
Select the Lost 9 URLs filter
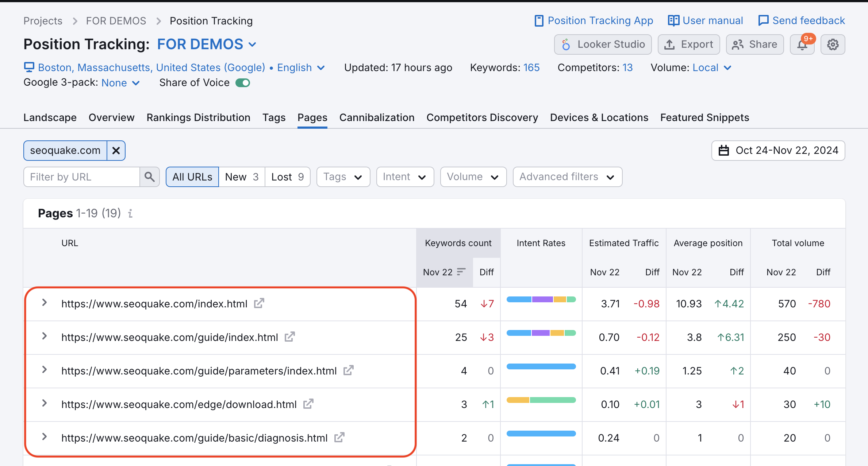pos(287,177)
